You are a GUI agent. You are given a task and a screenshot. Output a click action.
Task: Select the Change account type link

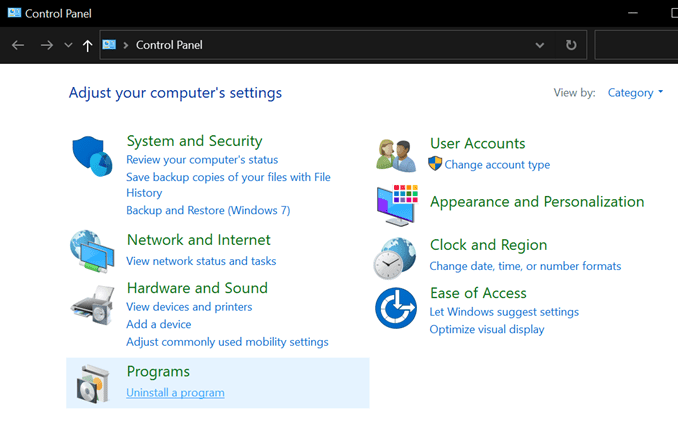pyautogui.click(x=497, y=165)
